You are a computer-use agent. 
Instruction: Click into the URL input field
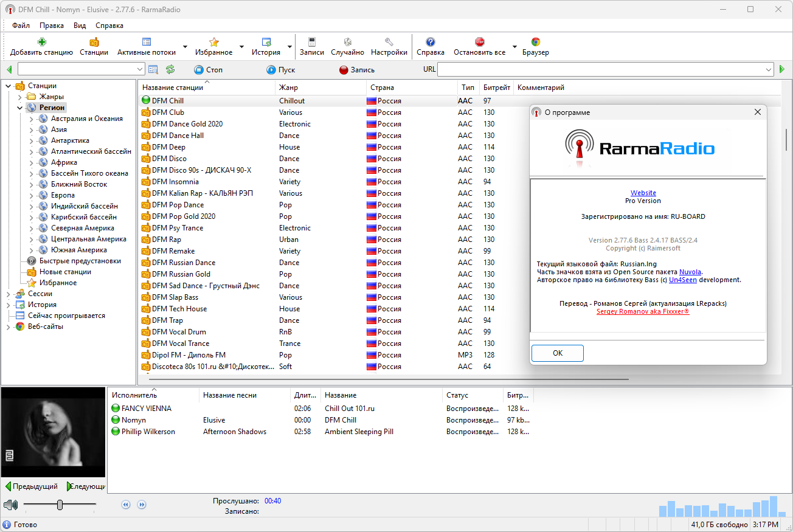tap(601, 69)
